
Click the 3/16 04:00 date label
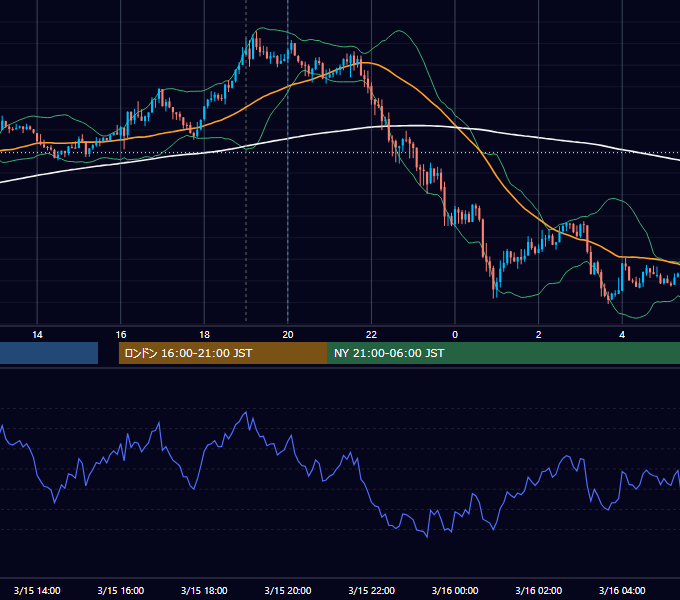click(x=622, y=590)
